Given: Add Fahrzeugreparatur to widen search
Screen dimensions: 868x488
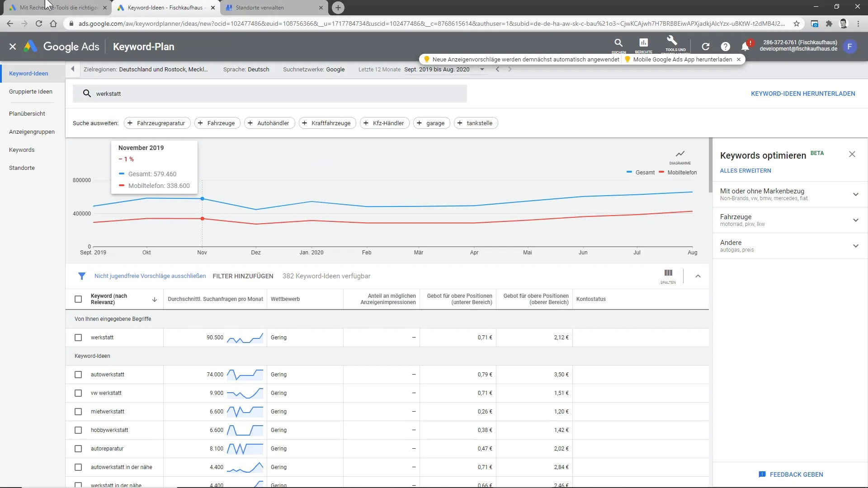Looking at the screenshot, I should pyautogui.click(x=157, y=123).
